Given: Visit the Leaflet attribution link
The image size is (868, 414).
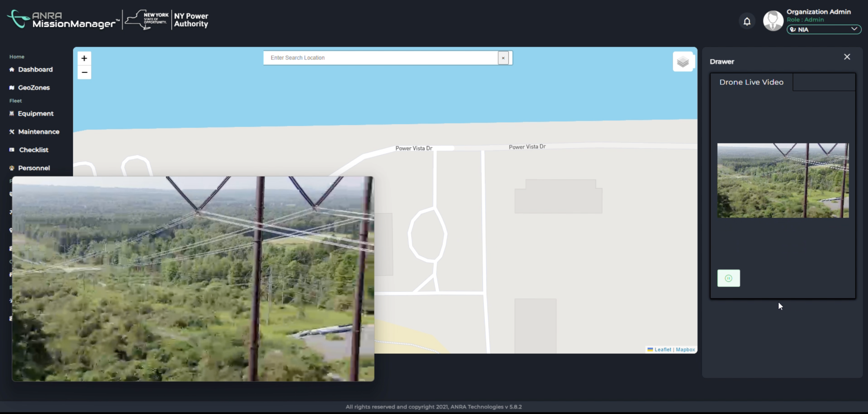Looking at the screenshot, I should click(x=662, y=349).
